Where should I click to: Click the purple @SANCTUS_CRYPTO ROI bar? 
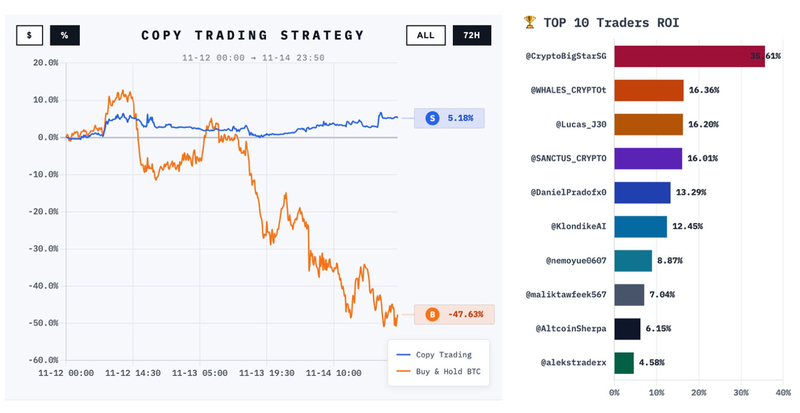(647, 158)
